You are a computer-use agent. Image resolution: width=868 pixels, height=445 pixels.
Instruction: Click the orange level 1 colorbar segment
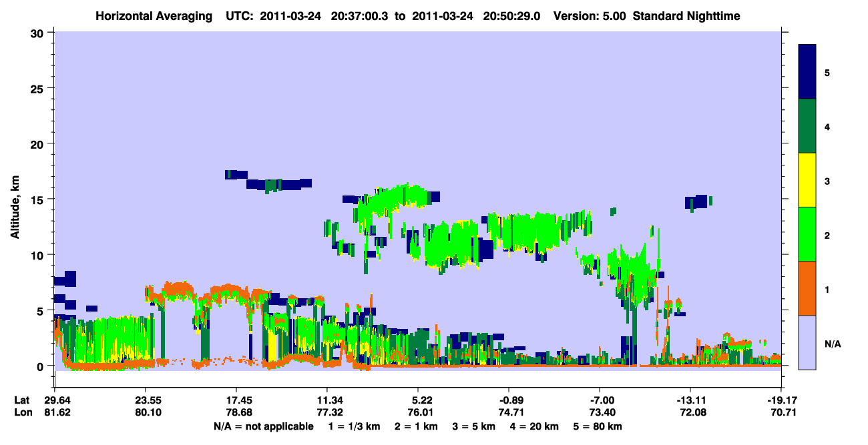click(807, 288)
